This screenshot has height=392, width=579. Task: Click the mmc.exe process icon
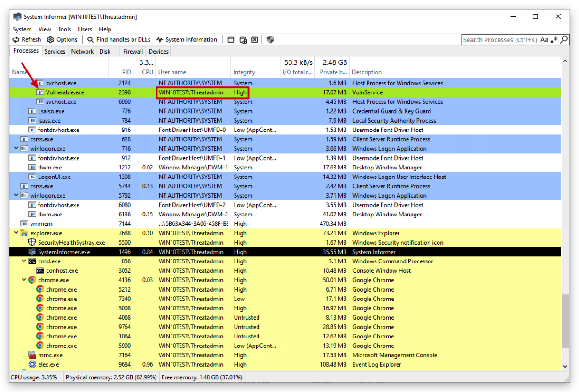click(x=32, y=355)
